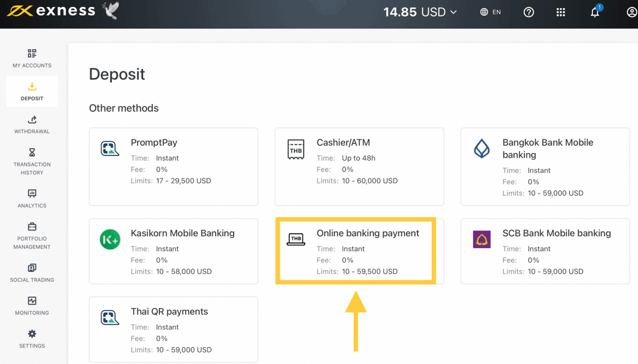Click the Settings gear icon
The width and height of the screenshot is (638, 364).
click(x=32, y=334)
